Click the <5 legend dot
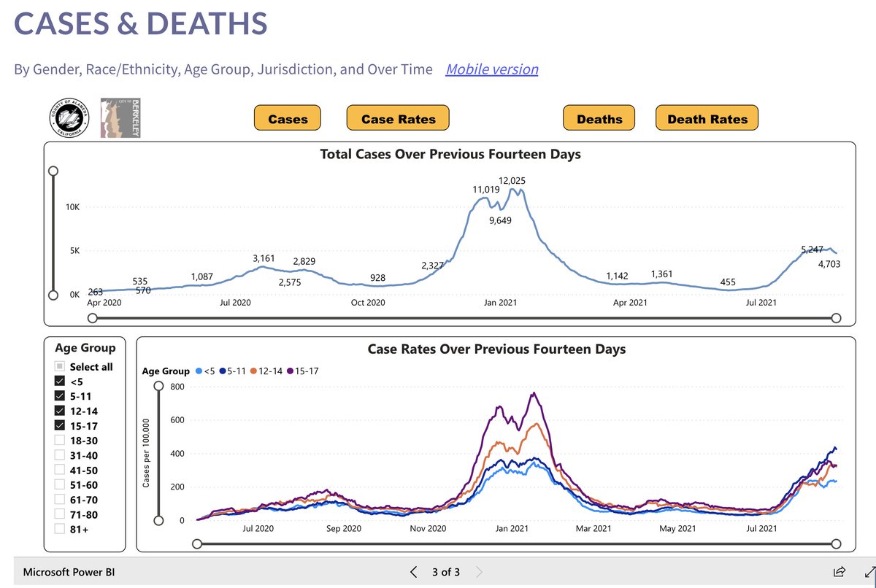This screenshot has height=588, width=876. [197, 371]
